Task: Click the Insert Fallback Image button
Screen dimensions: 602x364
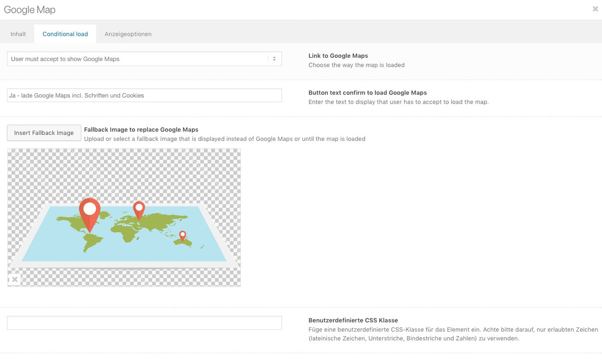Action: coord(44,133)
